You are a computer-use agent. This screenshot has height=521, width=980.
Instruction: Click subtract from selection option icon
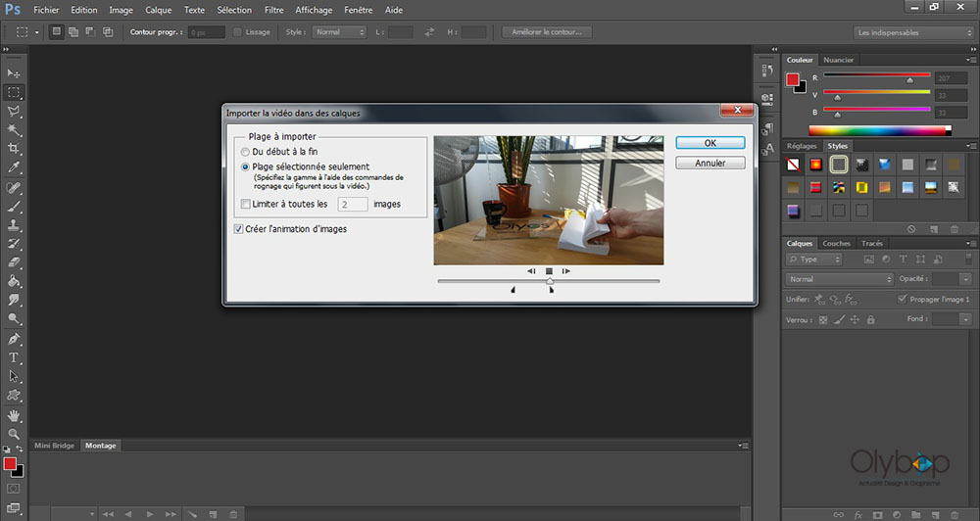click(x=90, y=32)
